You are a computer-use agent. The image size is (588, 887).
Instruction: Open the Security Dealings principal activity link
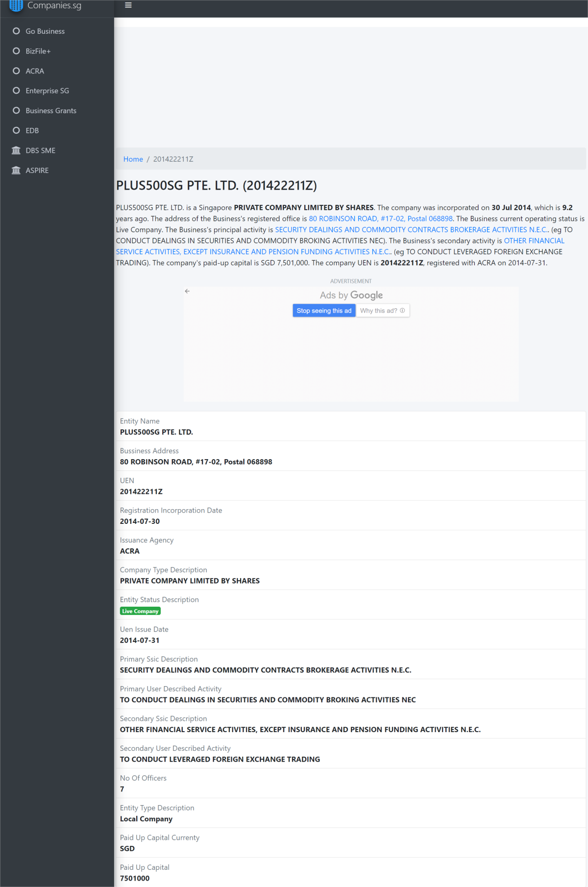coord(411,230)
